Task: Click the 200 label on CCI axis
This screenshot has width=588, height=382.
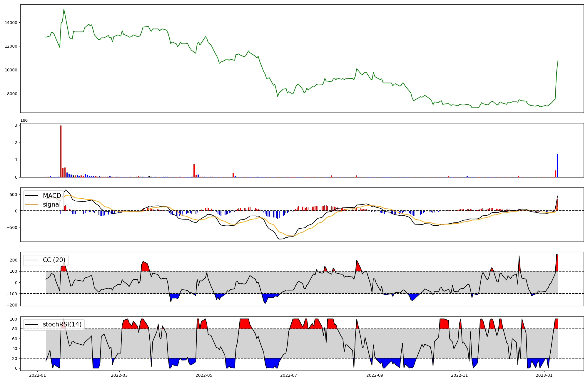Action: coord(14,260)
